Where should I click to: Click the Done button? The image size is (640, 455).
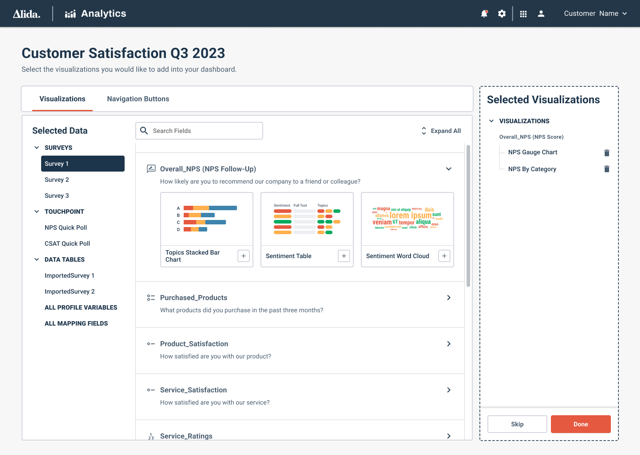tap(580, 424)
